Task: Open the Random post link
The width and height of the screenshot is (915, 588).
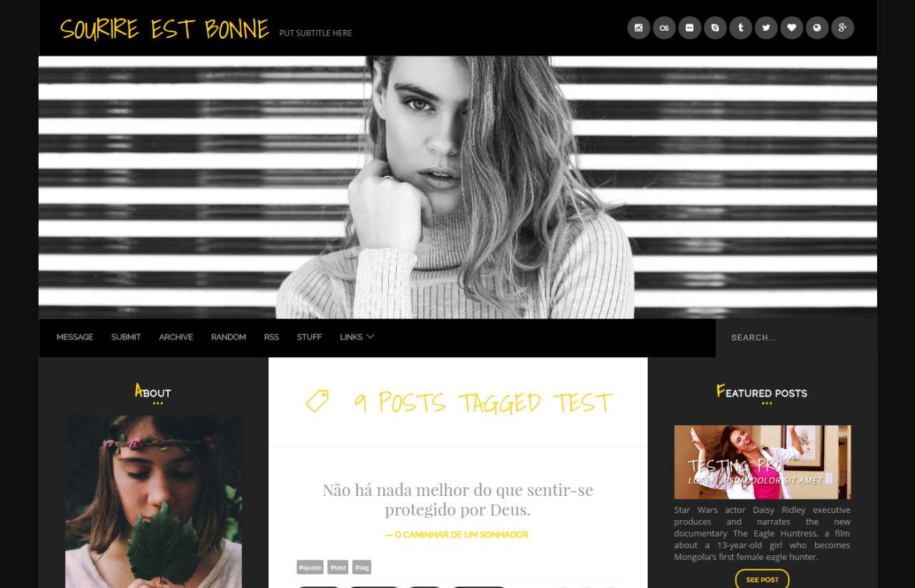Action: pos(229,337)
